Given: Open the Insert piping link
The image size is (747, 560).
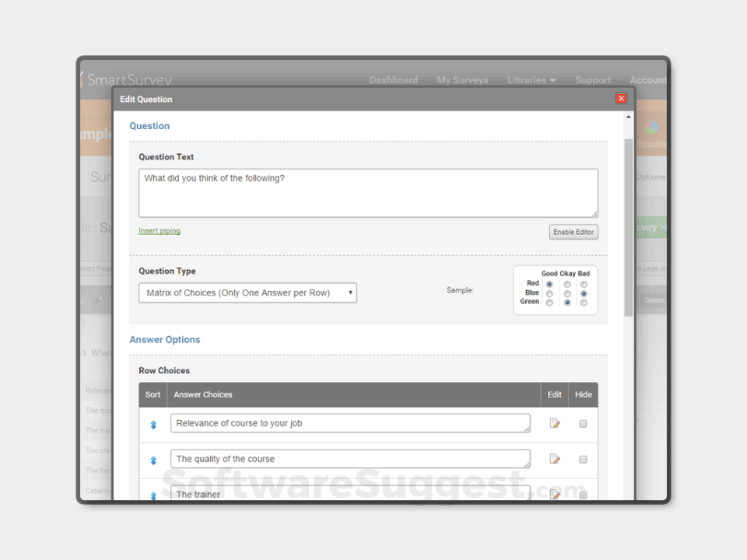Looking at the screenshot, I should [159, 230].
